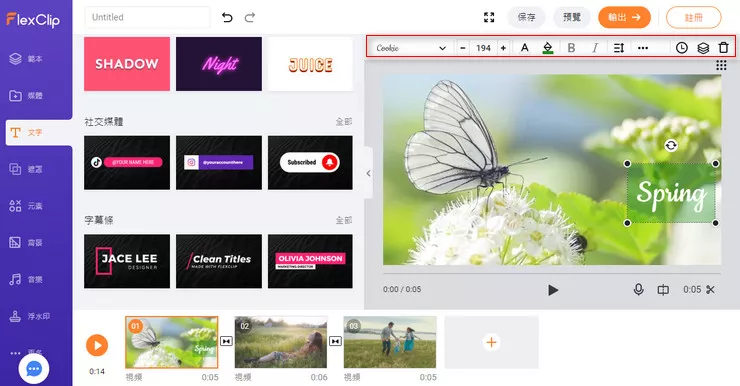This screenshot has width=740, height=386.
Task: Click the Save button
Action: coord(526,17)
